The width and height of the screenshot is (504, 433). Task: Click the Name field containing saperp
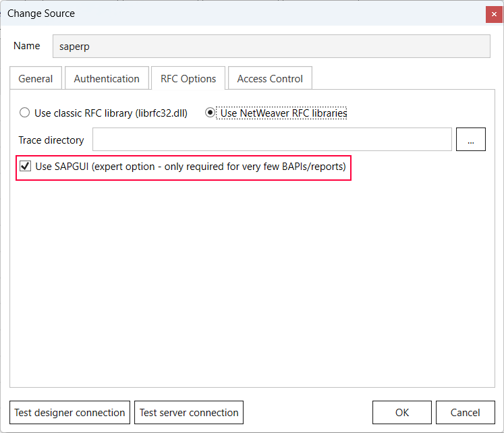271,47
